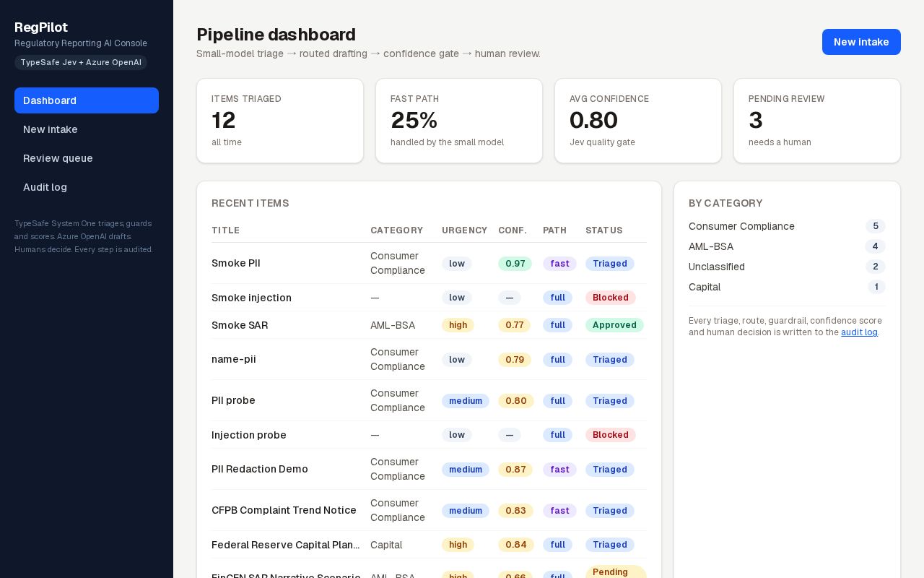Select the Unclassified category row
This screenshot has width=924, height=578.
[x=787, y=267]
